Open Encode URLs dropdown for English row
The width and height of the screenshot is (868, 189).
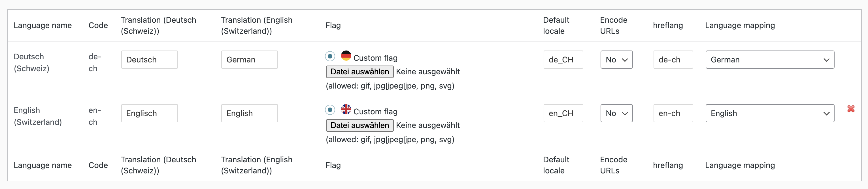616,114
